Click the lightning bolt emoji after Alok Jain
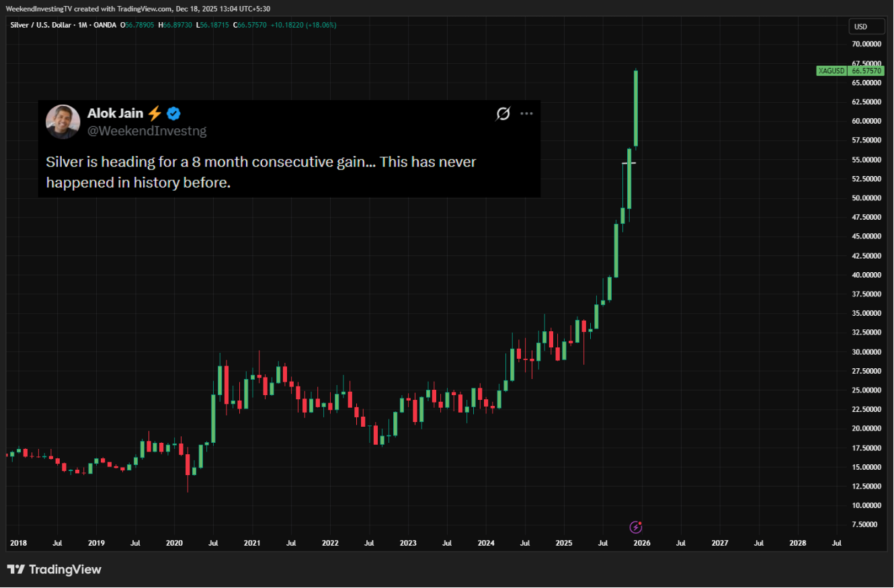Screen dimensions: 894x588 tap(155, 113)
